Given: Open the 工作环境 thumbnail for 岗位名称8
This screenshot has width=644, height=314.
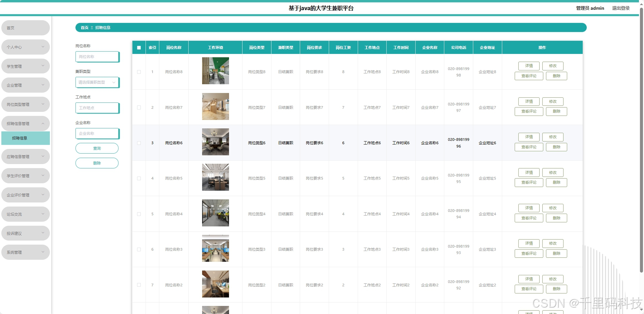Looking at the screenshot, I should 216,71.
